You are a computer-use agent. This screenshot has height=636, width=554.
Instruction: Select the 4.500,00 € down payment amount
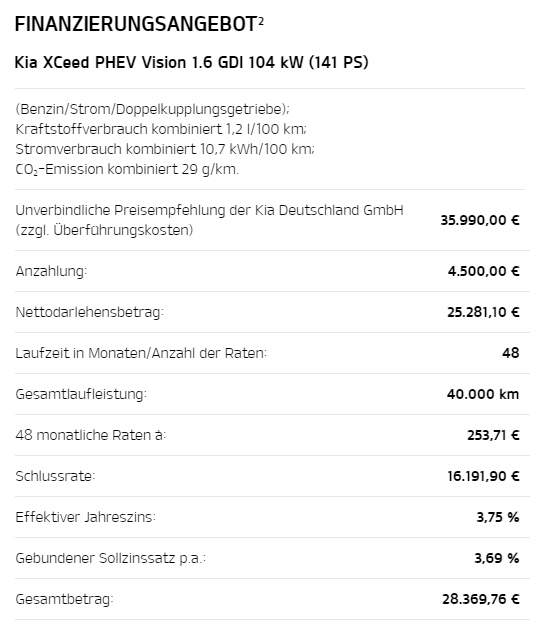pyautogui.click(x=484, y=271)
